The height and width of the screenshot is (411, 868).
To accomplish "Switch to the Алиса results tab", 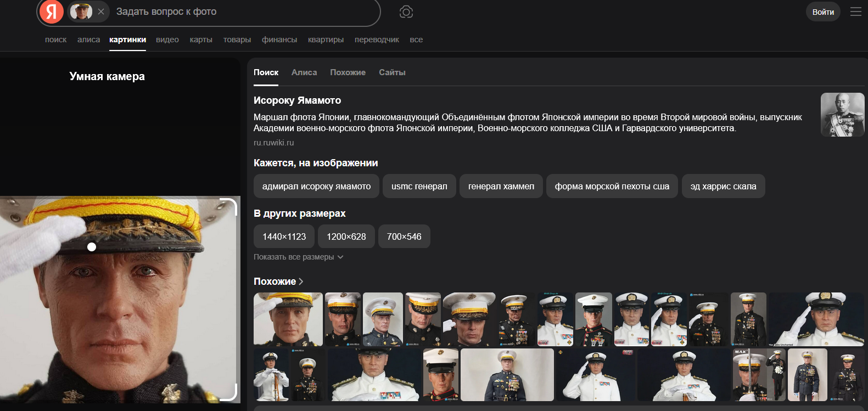I will (304, 72).
